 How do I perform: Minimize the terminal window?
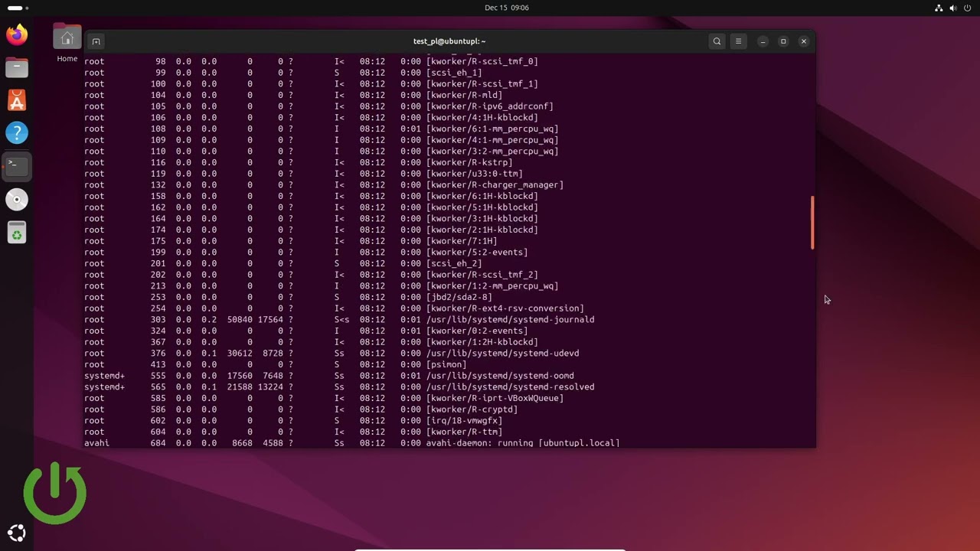coord(763,41)
